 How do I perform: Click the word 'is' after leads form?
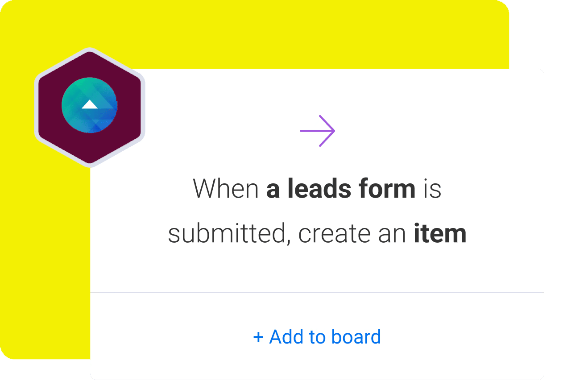tap(432, 189)
